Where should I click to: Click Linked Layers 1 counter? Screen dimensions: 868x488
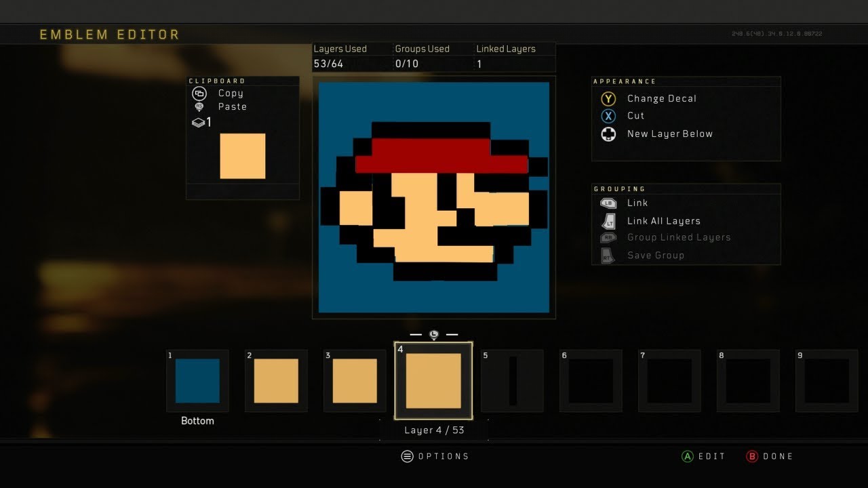506,57
